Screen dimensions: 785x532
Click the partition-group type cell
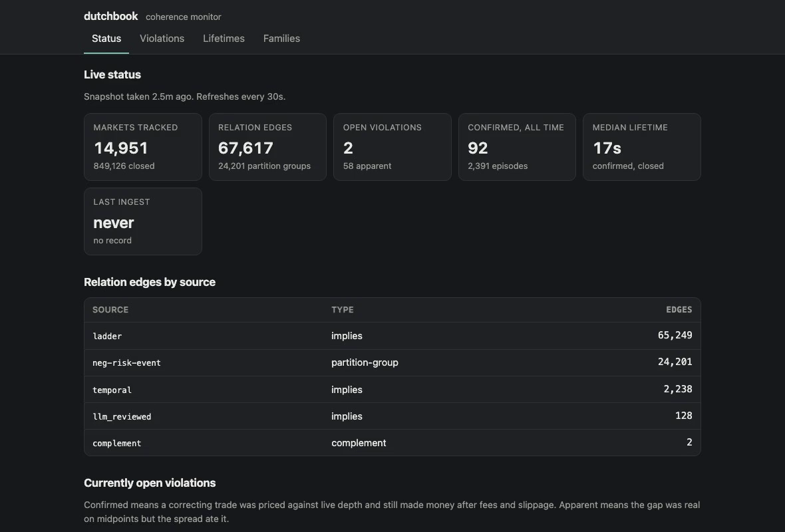coord(365,362)
